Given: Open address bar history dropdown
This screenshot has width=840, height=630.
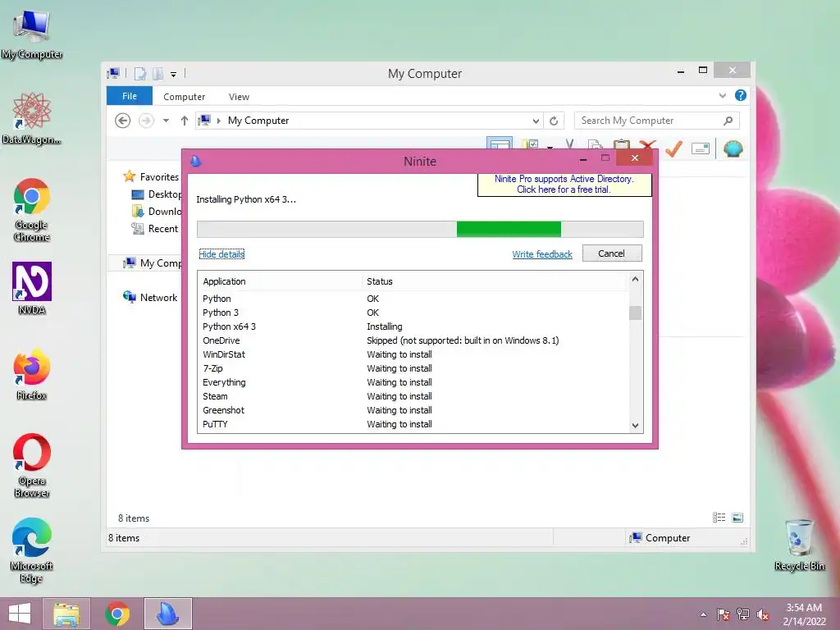Looking at the screenshot, I should [x=536, y=121].
